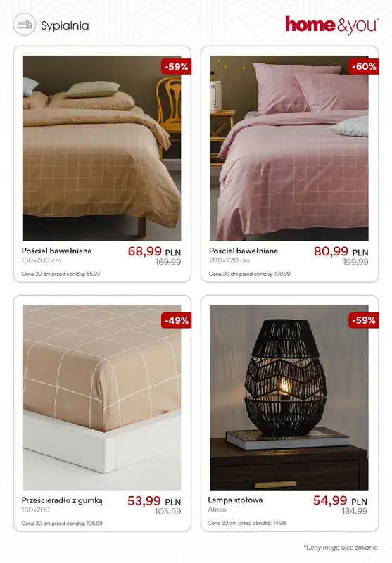Screen dimensions: 392x563
Task: Select the Sypialnia section heading
Action: [x=65, y=25]
